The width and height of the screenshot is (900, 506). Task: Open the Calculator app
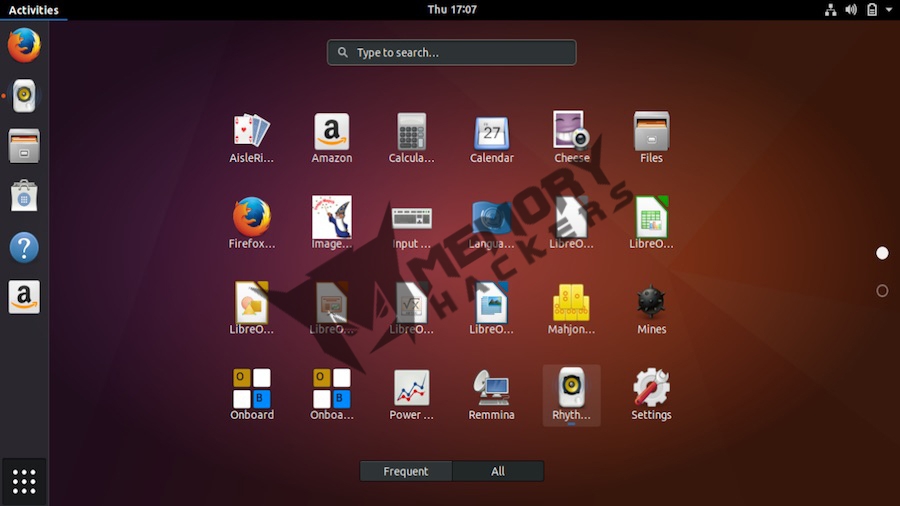tap(412, 138)
